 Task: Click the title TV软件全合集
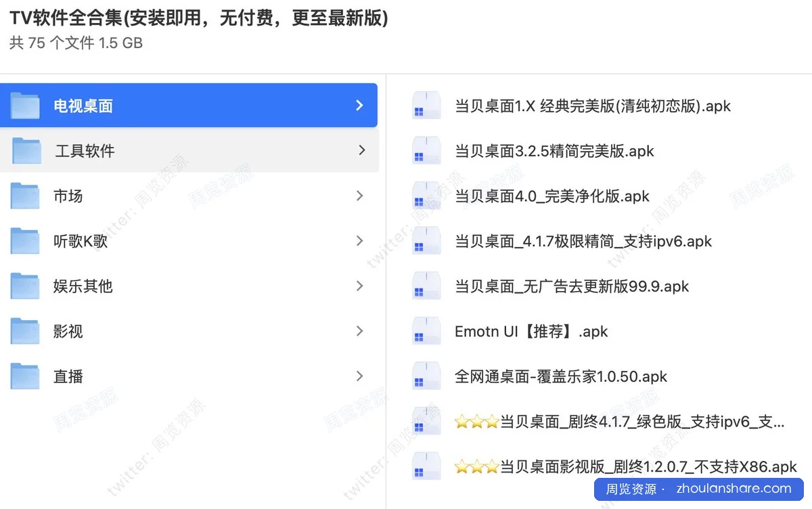click(199, 18)
